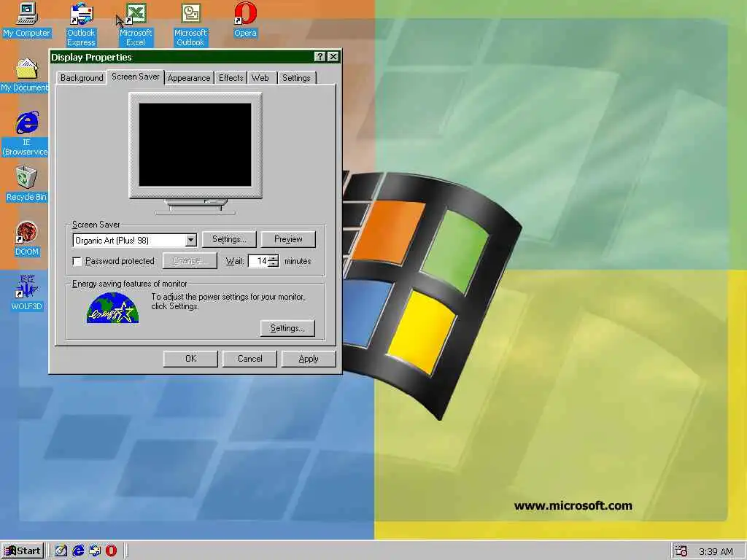747x560 pixels.
Task: Select the Outlook Express desktop shortcut
Action: [81, 24]
